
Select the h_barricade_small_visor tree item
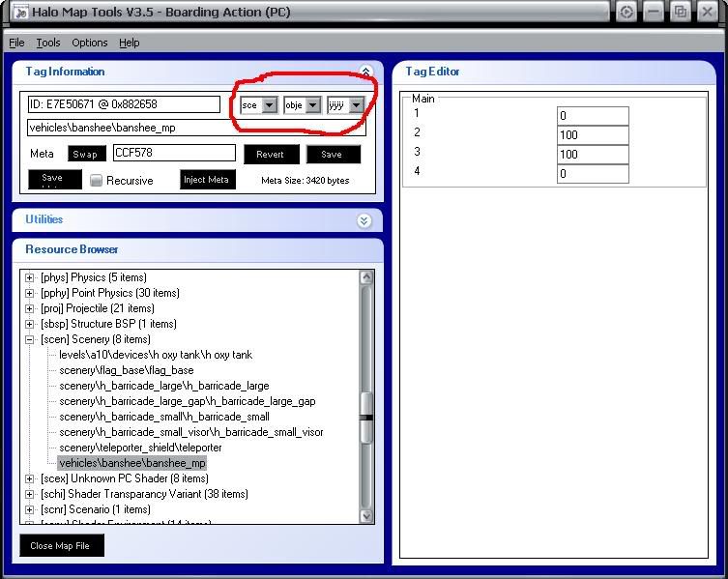point(191,432)
